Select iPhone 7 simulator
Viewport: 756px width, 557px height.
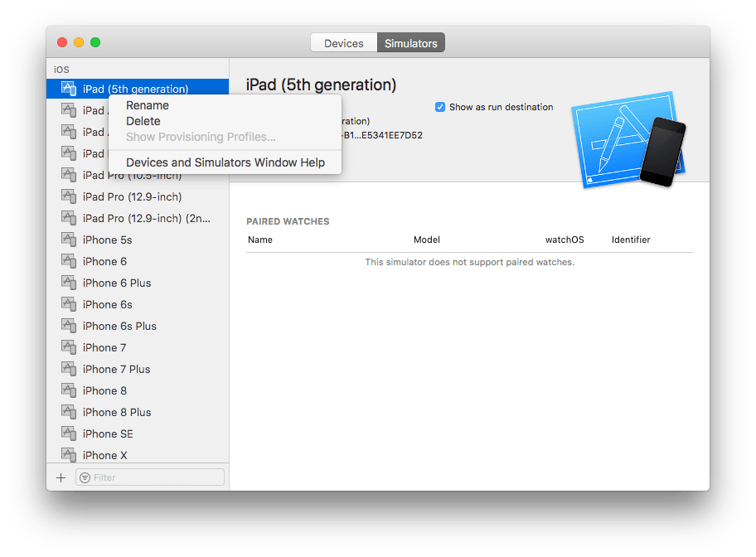pos(138,347)
